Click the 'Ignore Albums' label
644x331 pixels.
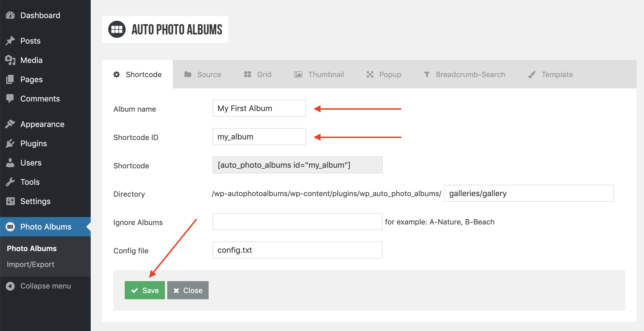pyautogui.click(x=138, y=222)
